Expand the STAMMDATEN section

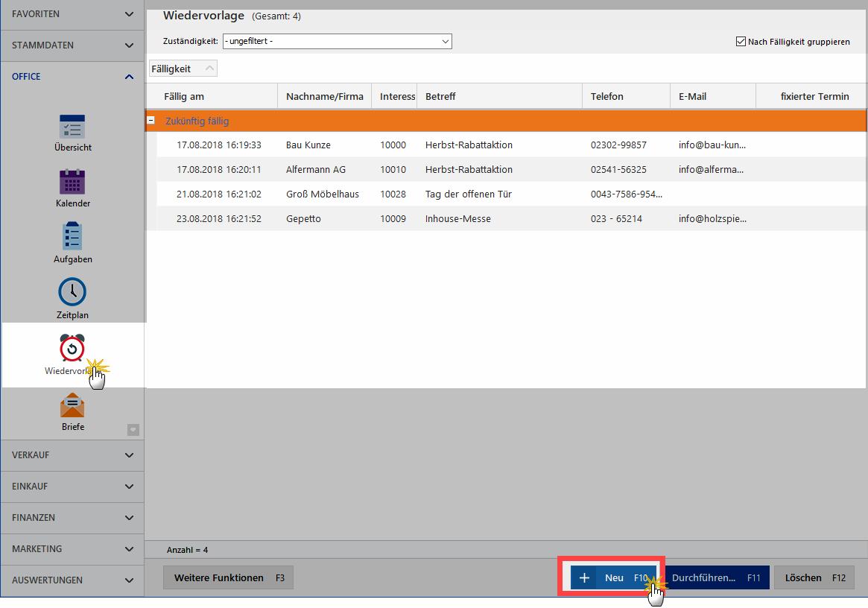pos(72,45)
